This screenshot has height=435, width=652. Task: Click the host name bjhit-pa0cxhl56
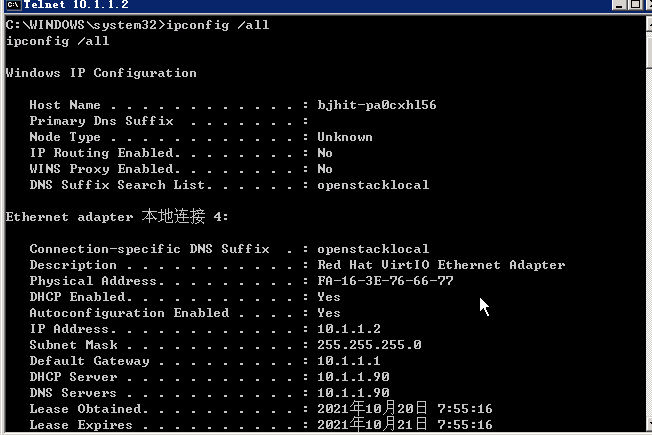(377, 105)
